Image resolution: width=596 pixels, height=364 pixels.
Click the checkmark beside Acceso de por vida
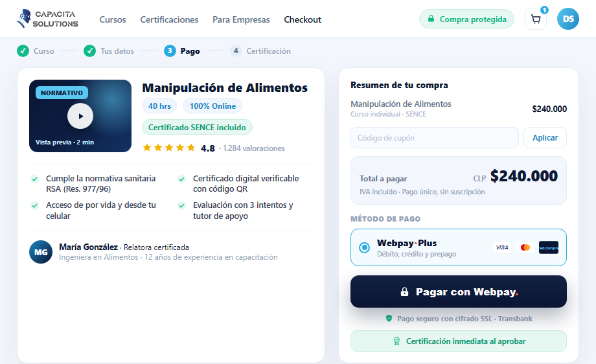(34, 205)
